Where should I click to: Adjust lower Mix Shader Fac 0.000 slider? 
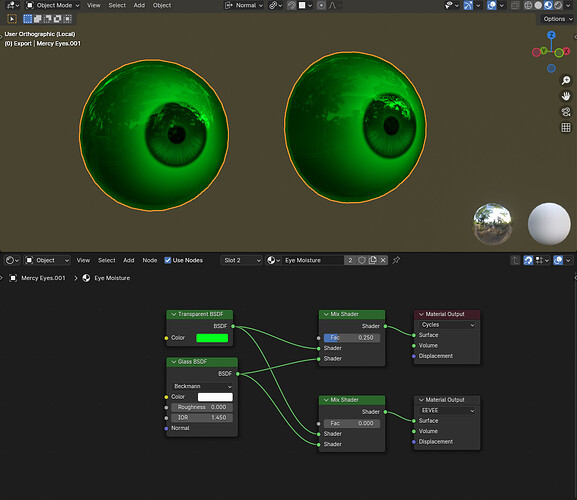(352, 423)
